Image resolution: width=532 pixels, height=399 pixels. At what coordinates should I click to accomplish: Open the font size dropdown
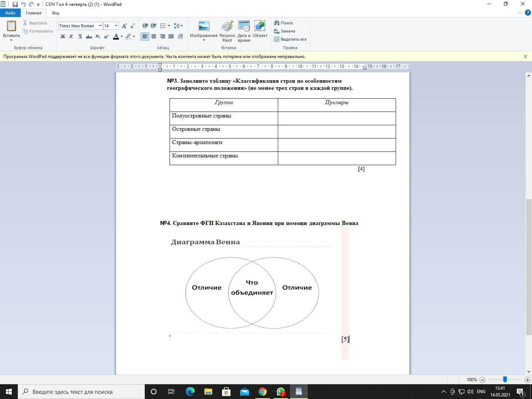tap(116, 26)
